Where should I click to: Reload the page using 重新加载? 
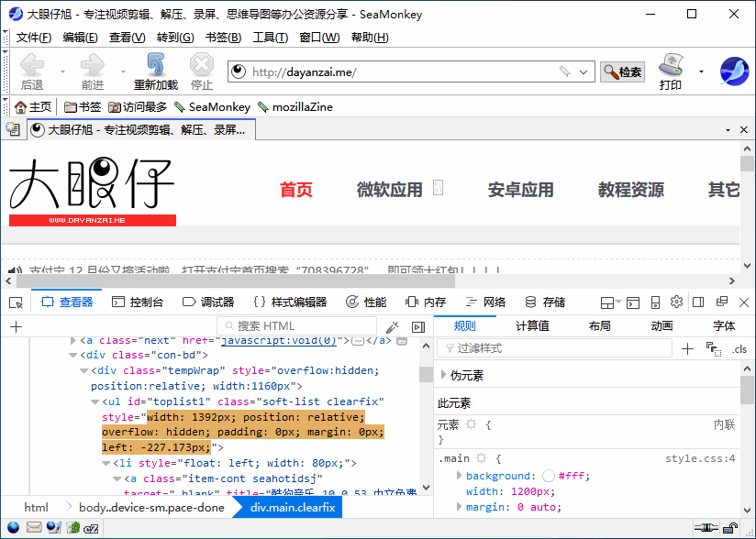(x=156, y=71)
